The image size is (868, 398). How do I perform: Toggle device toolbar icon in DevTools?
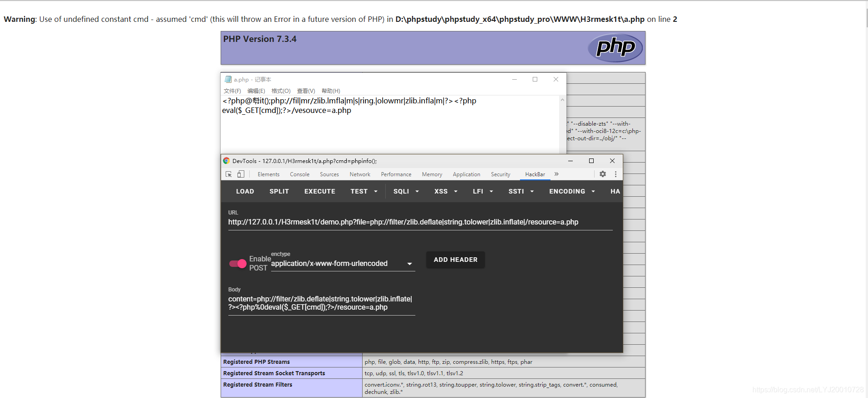[x=241, y=174]
